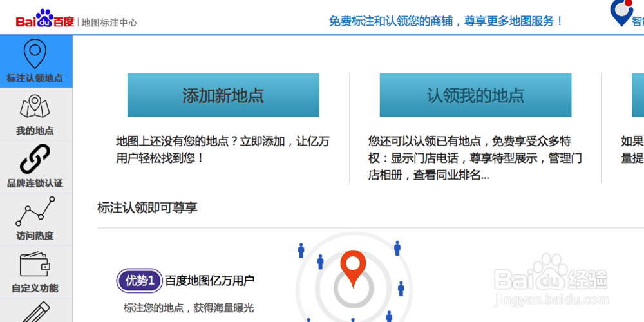Click the 优势1 purple badge
644x322 pixels.
click(140, 281)
